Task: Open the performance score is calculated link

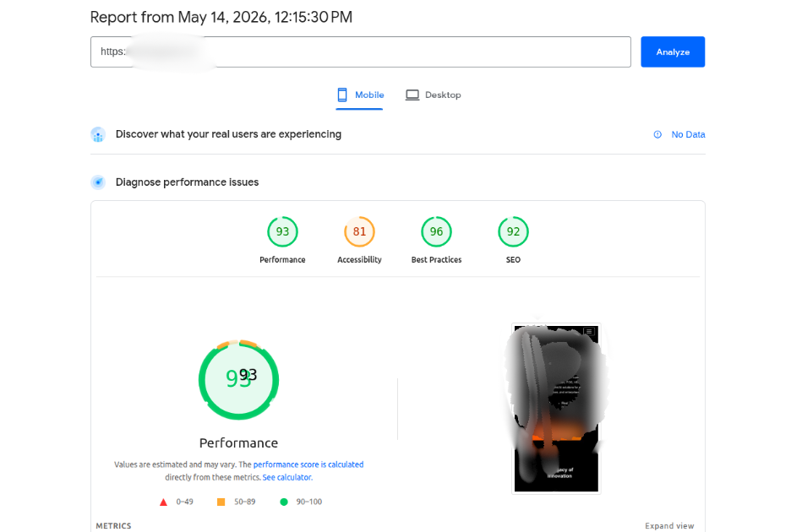Action: click(x=308, y=464)
